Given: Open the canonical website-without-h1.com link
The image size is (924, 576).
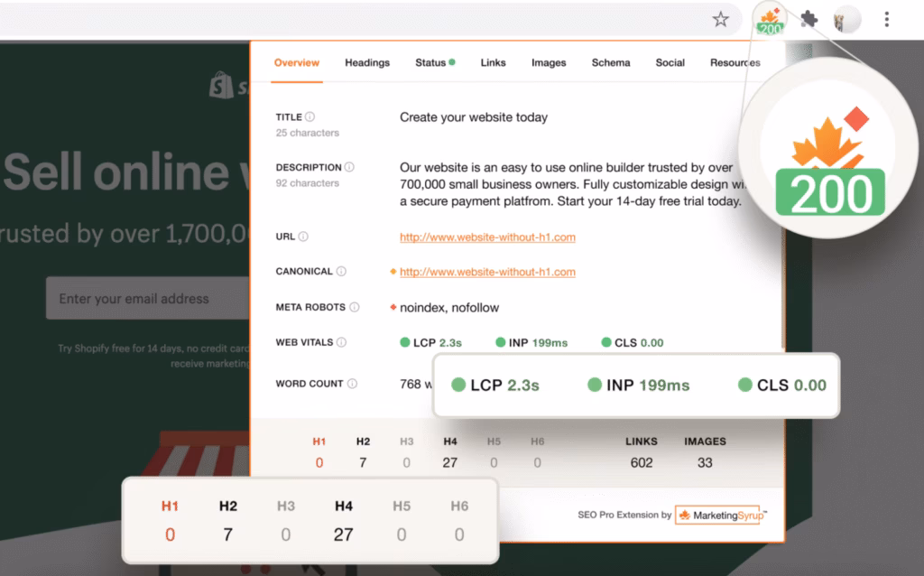Looking at the screenshot, I should (x=487, y=272).
